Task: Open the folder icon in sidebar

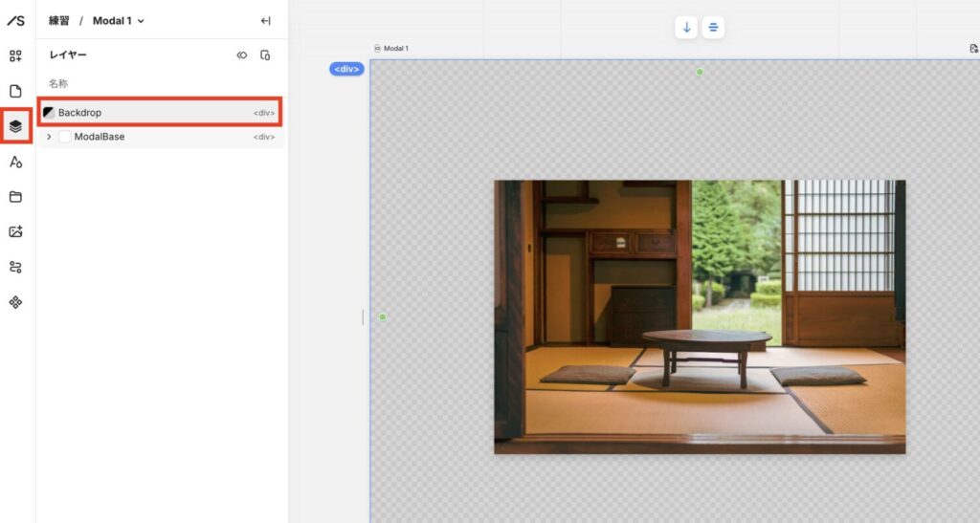Action: click(15, 197)
